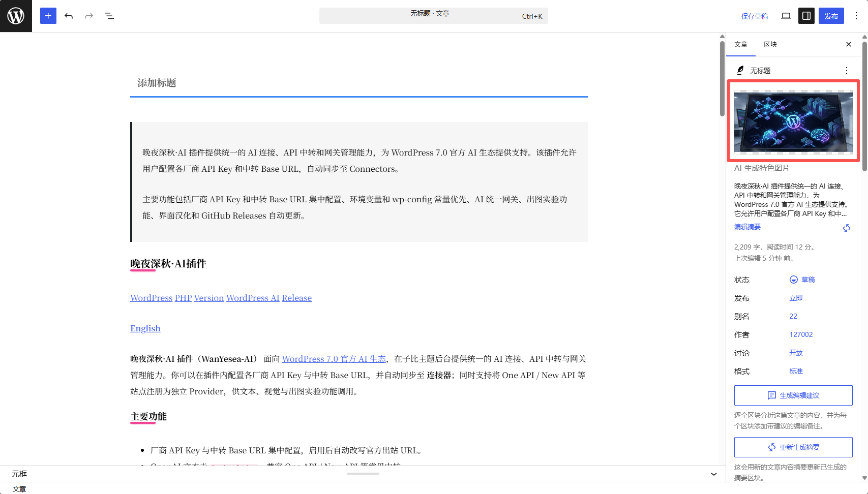Toggle the settings sidebar panel
This screenshot has height=494, width=868.
pos(806,16)
